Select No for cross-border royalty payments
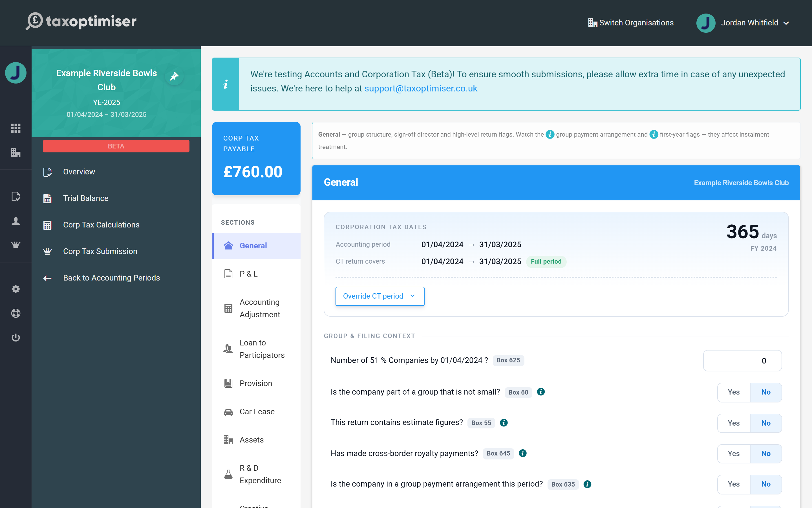Screen dimensions: 812x508 click(766, 454)
